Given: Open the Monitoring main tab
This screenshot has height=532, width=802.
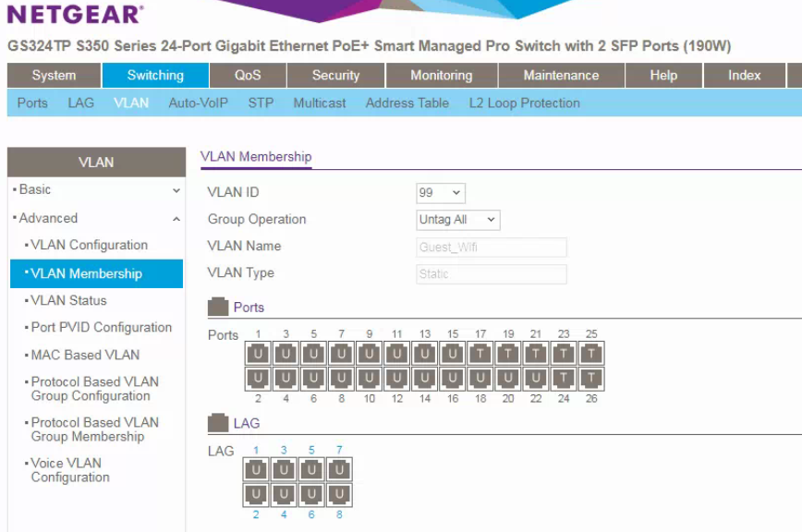Looking at the screenshot, I should [x=442, y=75].
